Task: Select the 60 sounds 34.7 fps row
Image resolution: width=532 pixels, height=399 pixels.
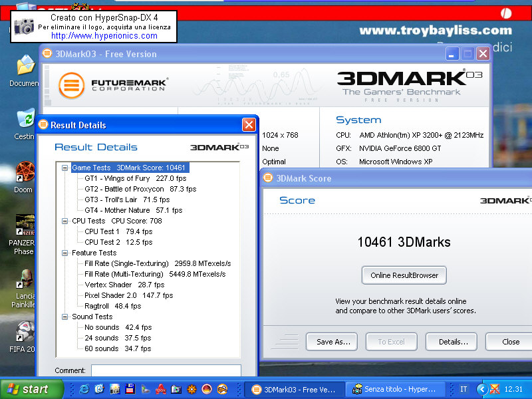Action: (118, 348)
